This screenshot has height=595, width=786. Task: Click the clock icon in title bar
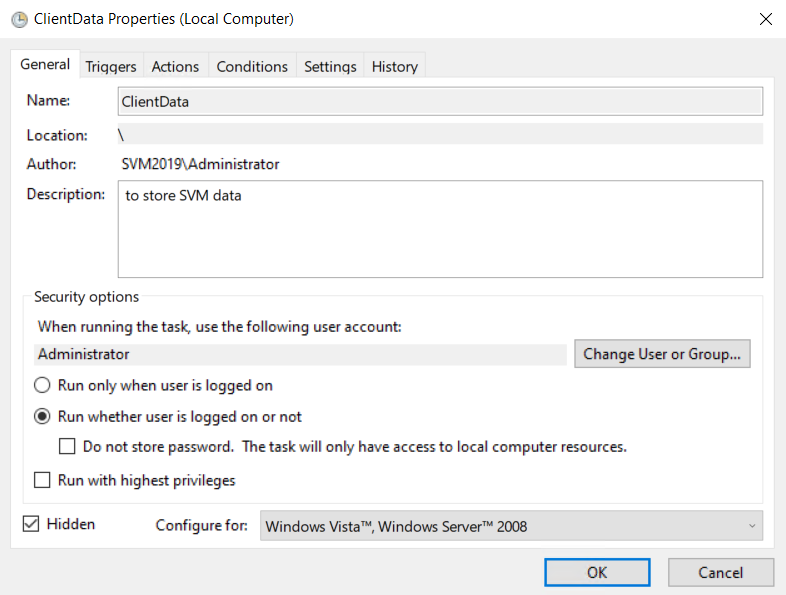(19, 19)
